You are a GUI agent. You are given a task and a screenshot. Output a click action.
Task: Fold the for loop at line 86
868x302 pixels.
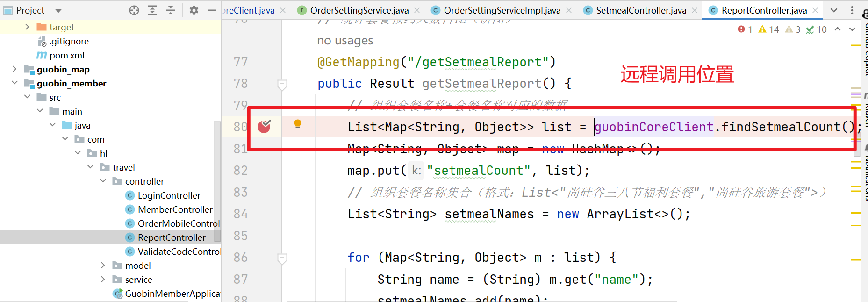point(282,258)
